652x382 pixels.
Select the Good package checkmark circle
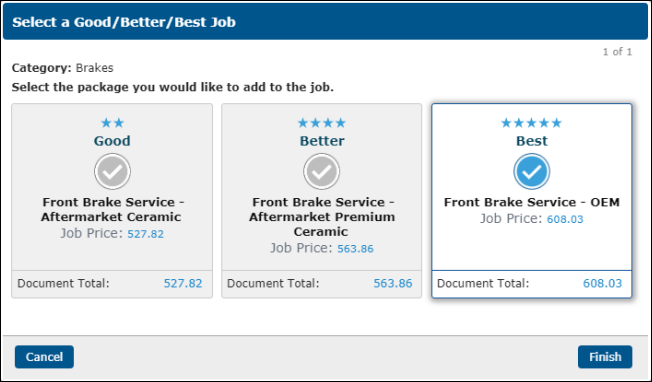[112, 171]
